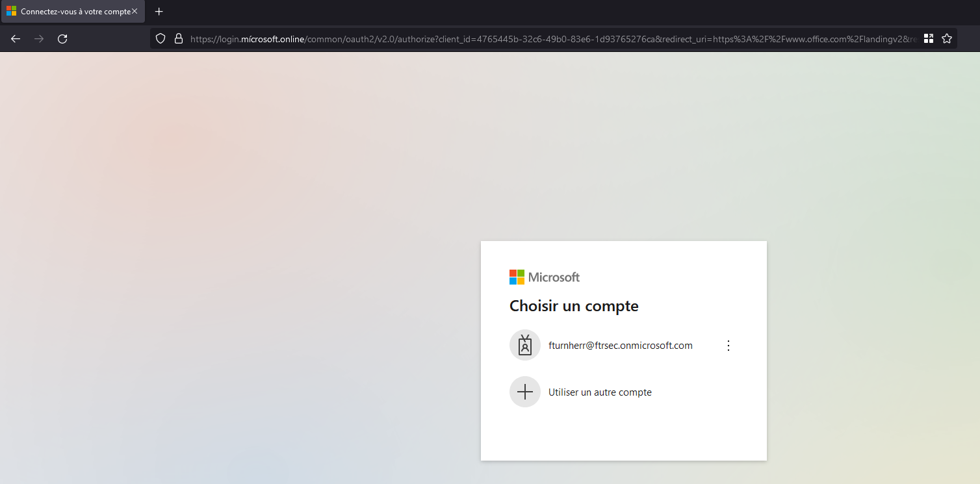
Task: Click the Microsoft logo
Action: coord(545,277)
